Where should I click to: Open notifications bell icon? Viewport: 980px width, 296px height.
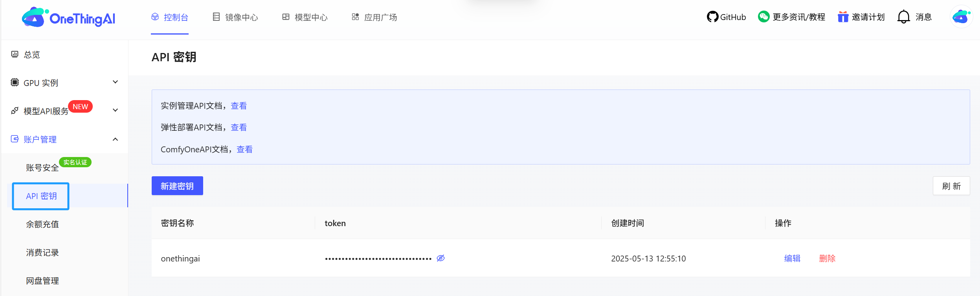pyautogui.click(x=903, y=17)
